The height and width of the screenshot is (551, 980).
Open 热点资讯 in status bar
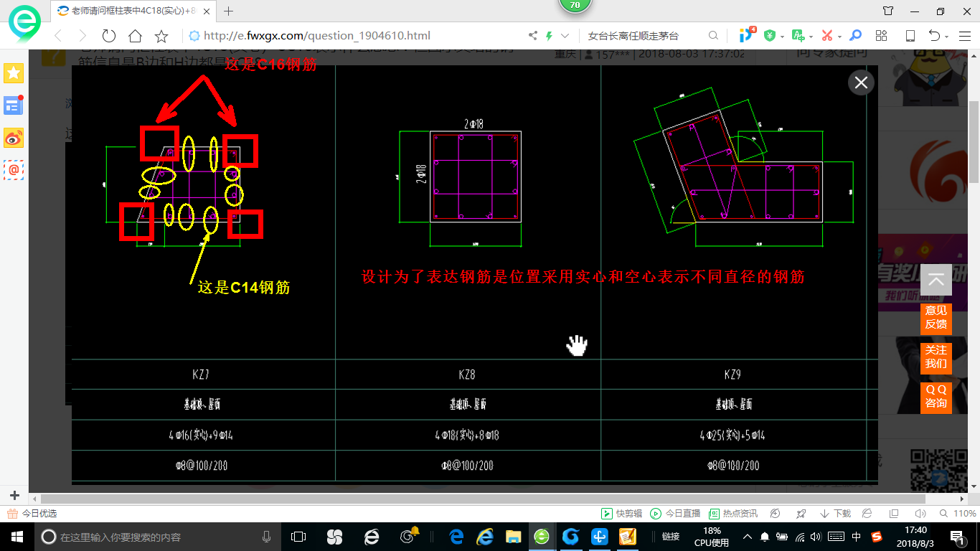tap(733, 514)
